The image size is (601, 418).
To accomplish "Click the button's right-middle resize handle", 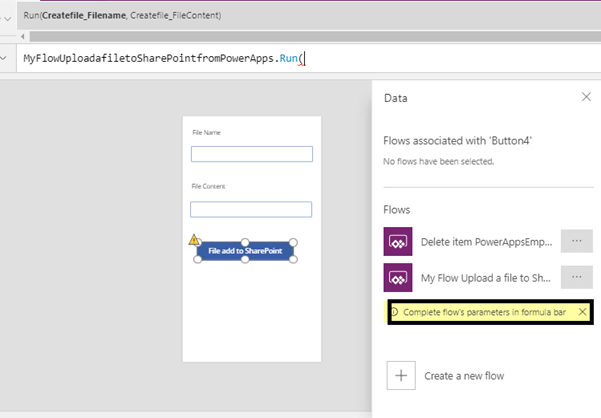I will pyautogui.click(x=294, y=251).
